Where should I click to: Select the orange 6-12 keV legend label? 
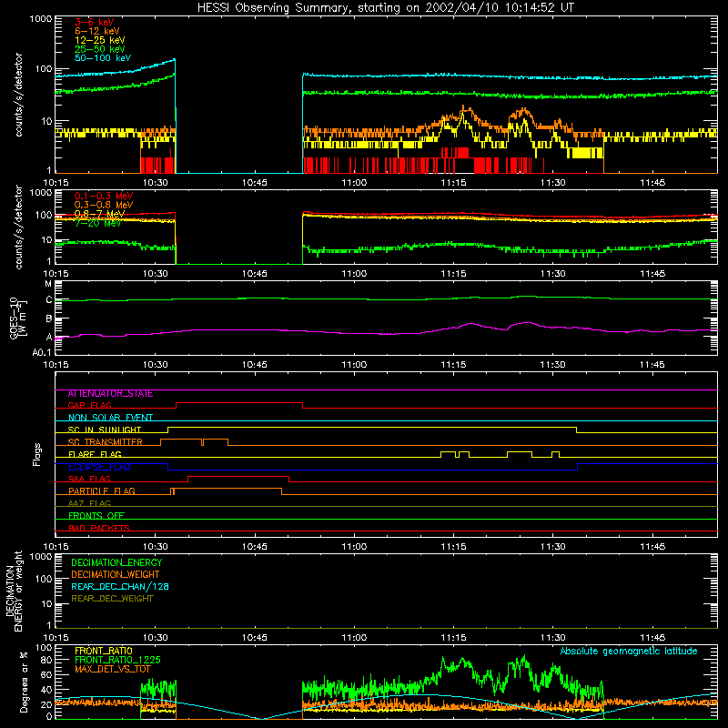(97, 31)
